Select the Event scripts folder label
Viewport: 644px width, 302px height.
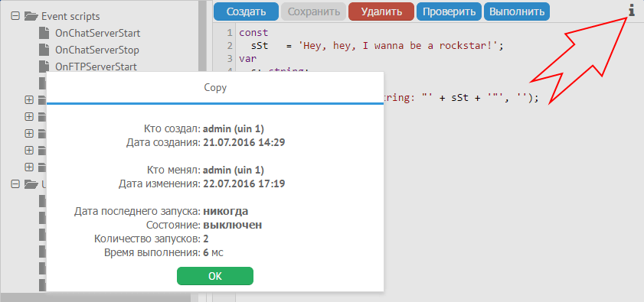70,16
